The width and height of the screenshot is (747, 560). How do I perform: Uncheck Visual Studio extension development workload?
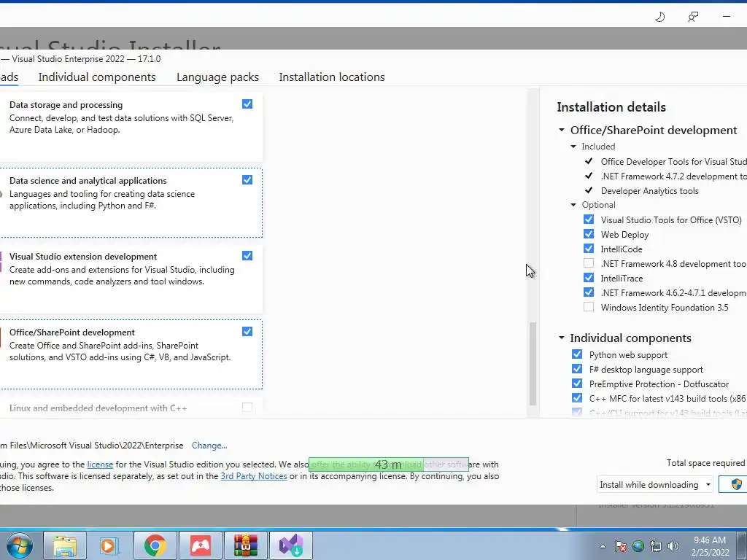(x=247, y=256)
